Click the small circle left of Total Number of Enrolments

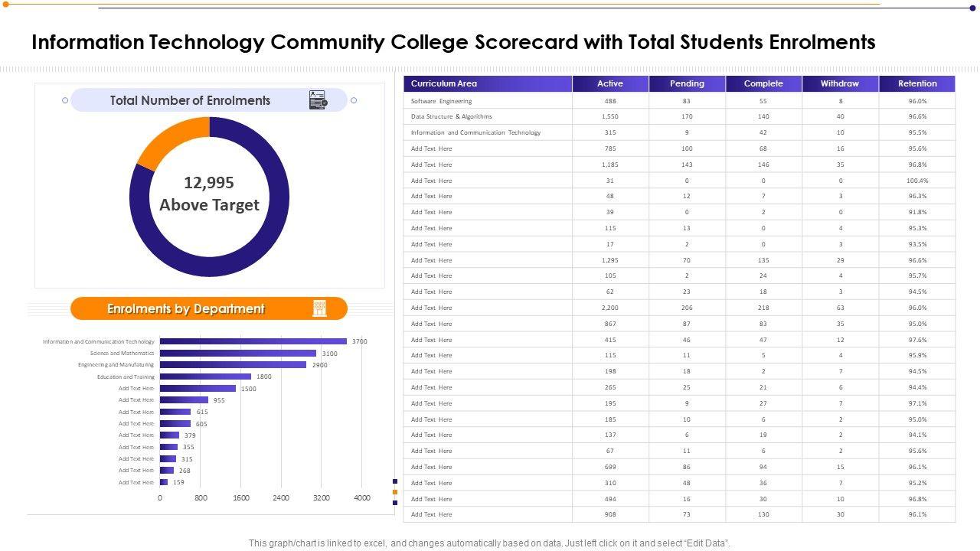tap(65, 100)
